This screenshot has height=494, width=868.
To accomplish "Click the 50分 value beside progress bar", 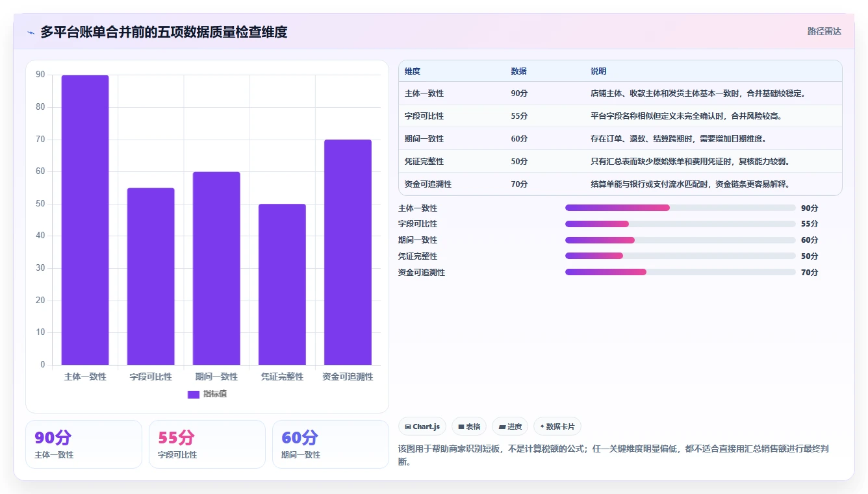I will coord(810,256).
